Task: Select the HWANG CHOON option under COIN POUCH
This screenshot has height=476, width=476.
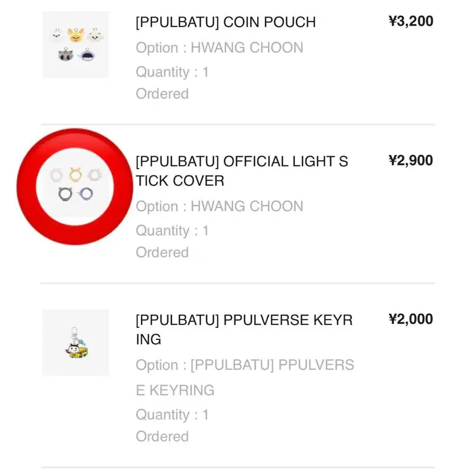Action: 219,48
